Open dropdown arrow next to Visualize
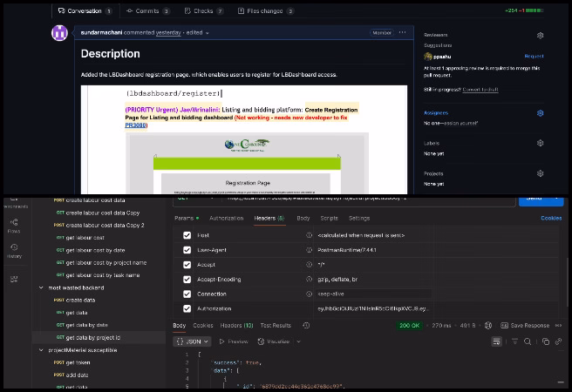 click(298, 341)
